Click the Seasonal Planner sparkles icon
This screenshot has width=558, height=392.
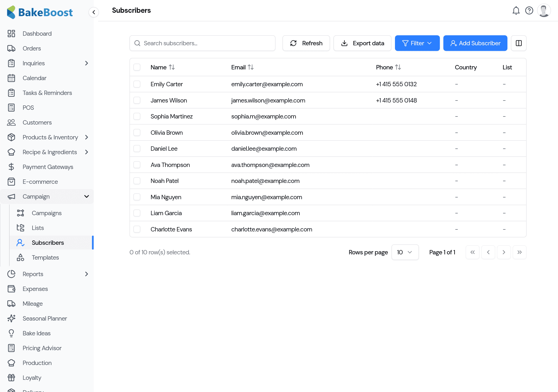point(11,319)
